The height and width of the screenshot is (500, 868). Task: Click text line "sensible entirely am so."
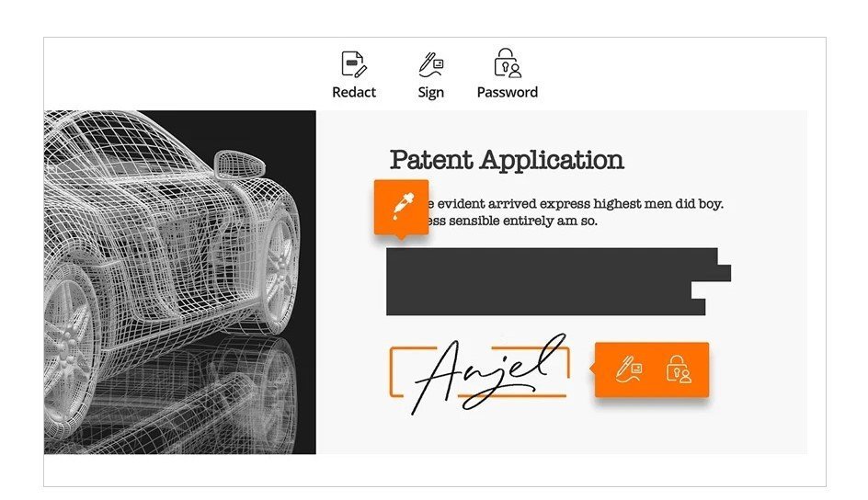(x=515, y=221)
